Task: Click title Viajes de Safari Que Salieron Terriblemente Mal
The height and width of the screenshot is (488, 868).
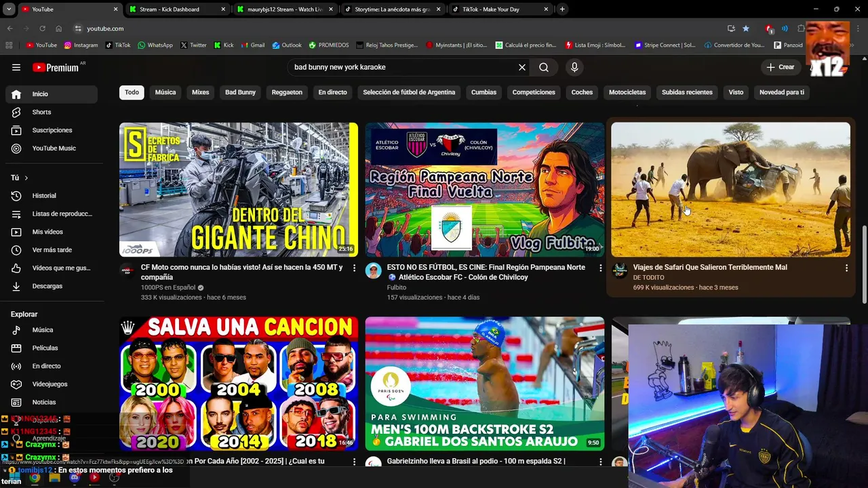Action: point(710,267)
